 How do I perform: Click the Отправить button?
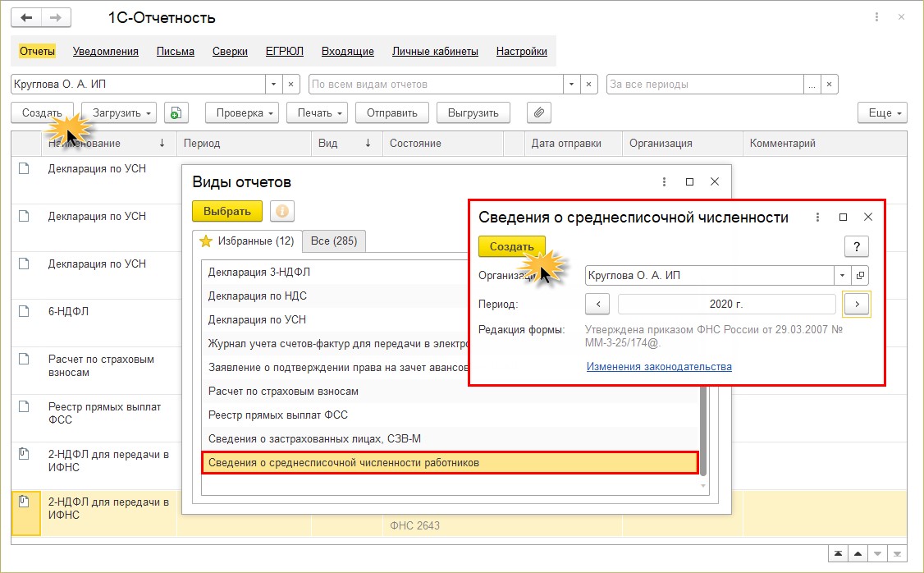[x=392, y=112]
